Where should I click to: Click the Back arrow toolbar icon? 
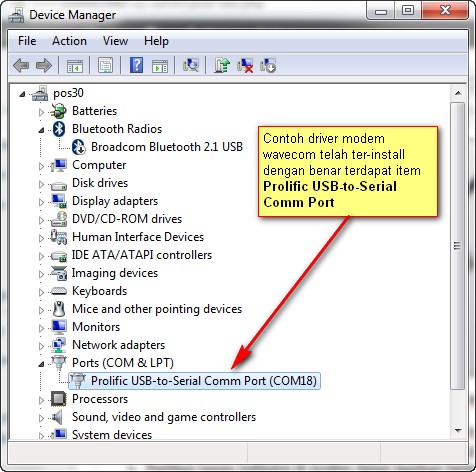21,65
